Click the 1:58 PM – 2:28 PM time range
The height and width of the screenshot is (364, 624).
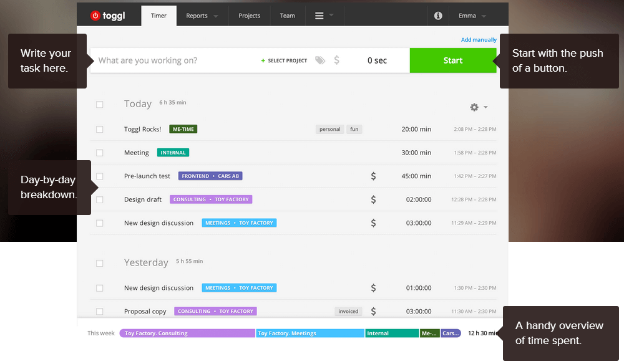tap(475, 153)
